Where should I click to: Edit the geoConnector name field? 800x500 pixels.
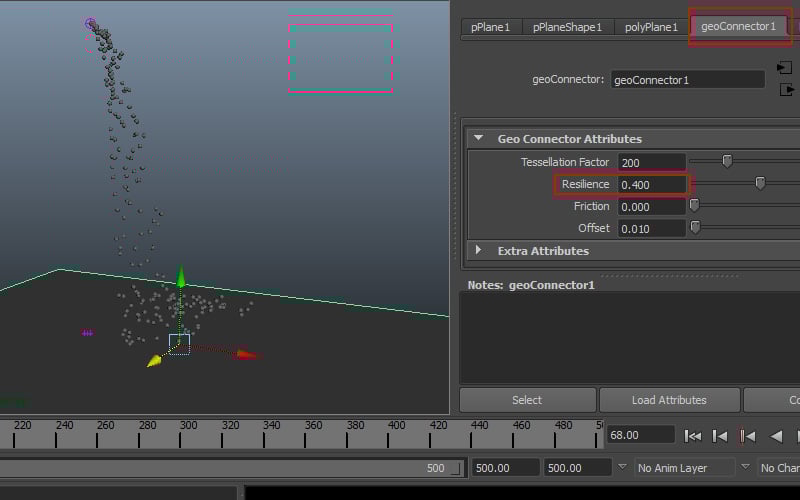pyautogui.click(x=687, y=80)
